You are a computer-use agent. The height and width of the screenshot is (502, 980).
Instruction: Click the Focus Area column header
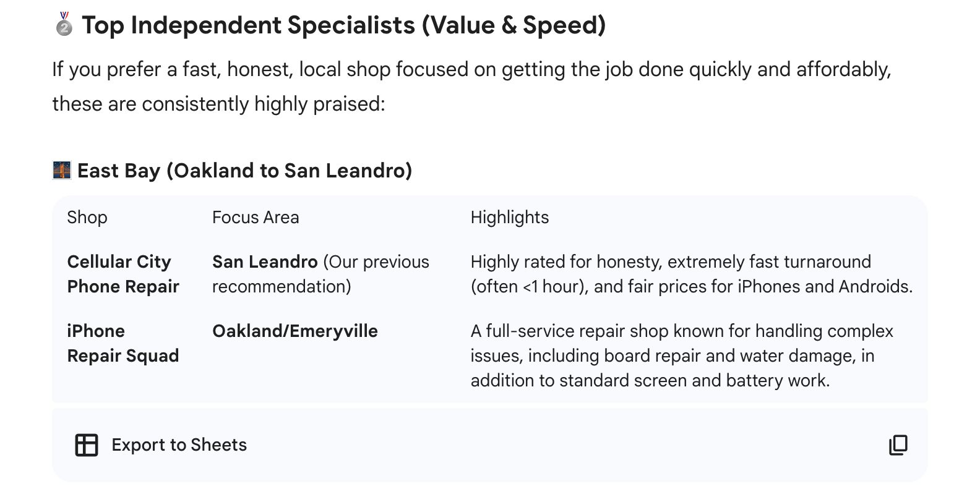pyautogui.click(x=256, y=217)
